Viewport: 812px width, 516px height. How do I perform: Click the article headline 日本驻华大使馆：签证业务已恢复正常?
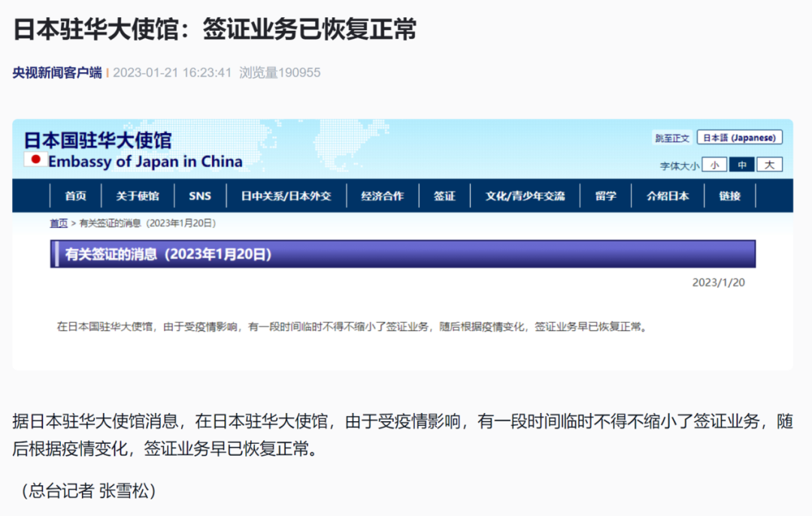tap(214, 29)
